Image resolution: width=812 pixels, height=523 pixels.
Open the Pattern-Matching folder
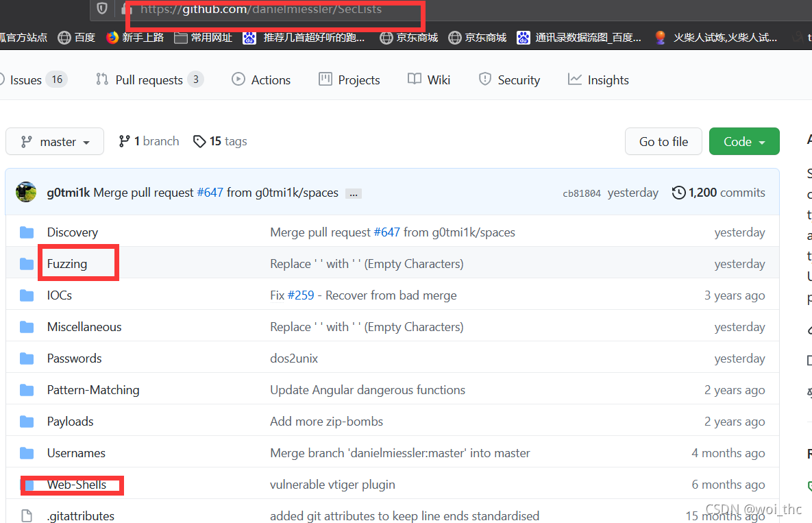[x=93, y=390]
